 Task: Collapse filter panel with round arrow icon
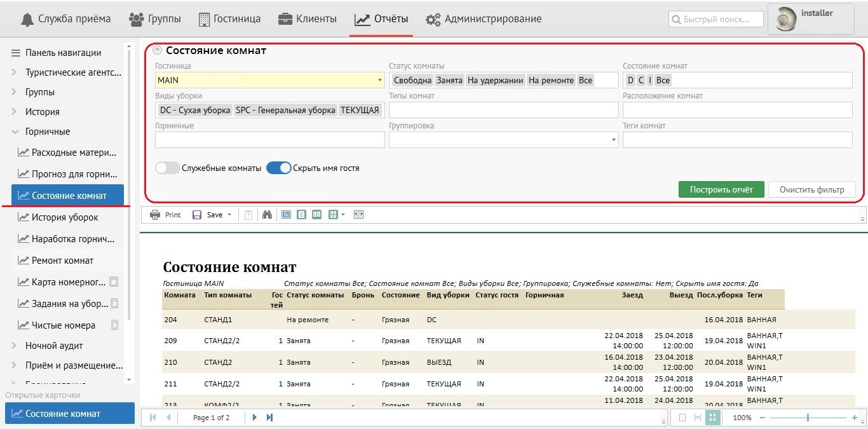(158, 51)
